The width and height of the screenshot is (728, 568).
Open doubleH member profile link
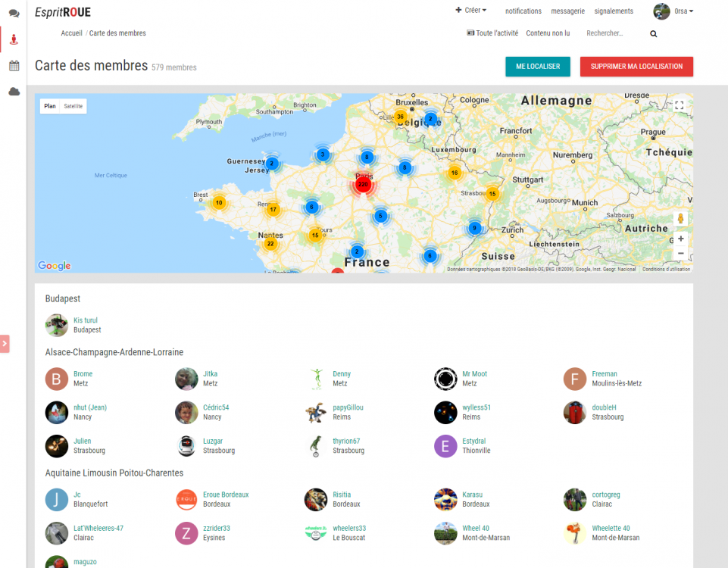point(604,407)
